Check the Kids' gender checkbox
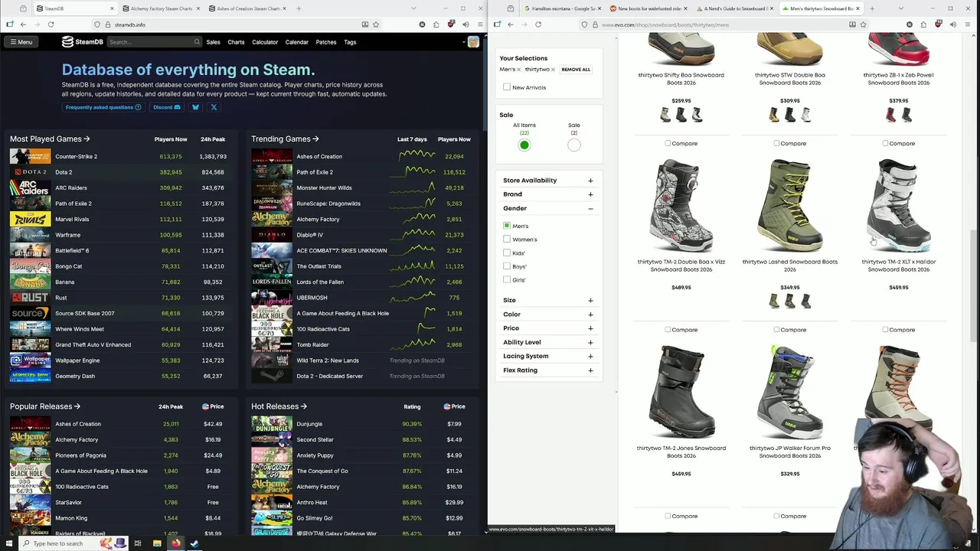This screenshot has width=980, height=551. (x=507, y=253)
